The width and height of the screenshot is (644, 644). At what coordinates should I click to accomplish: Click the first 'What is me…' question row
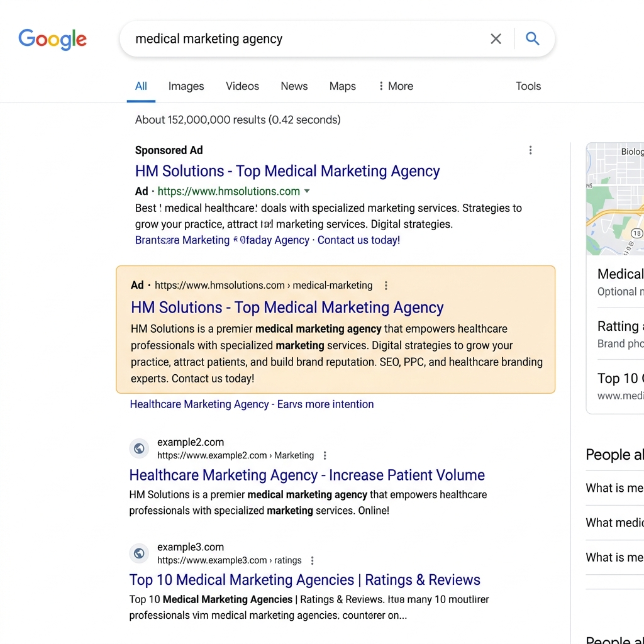[x=614, y=488]
